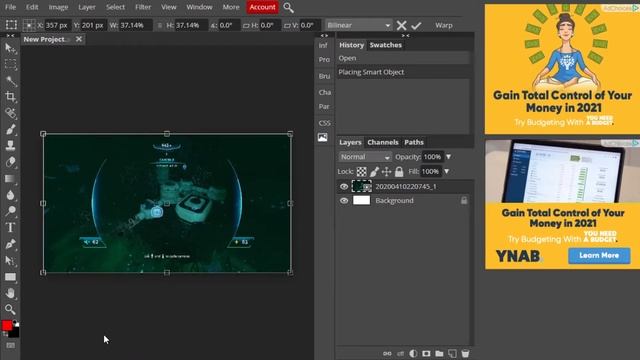Screen dimensions: 640x360
Task: Click Learn More in YNAB ad
Action: [599, 256]
